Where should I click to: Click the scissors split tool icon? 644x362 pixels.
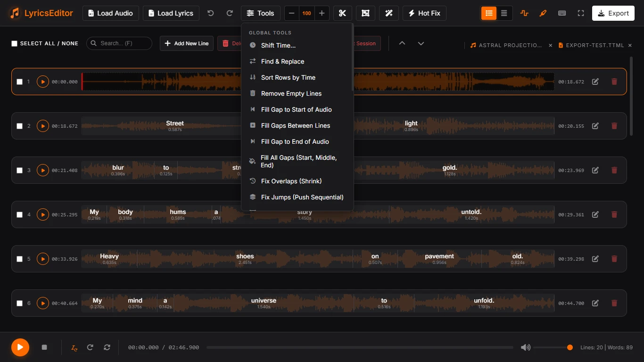coord(343,13)
